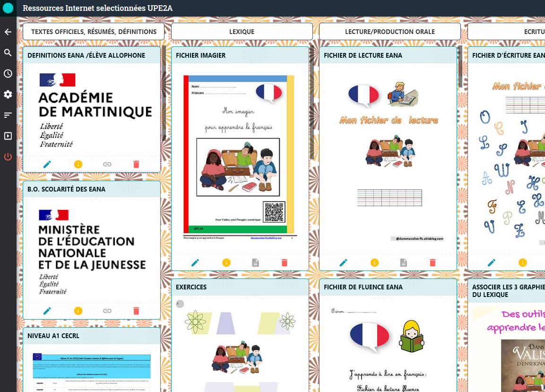Open the link icon on Definitions EANA card
This screenshot has height=392, width=545.
pyautogui.click(x=107, y=165)
